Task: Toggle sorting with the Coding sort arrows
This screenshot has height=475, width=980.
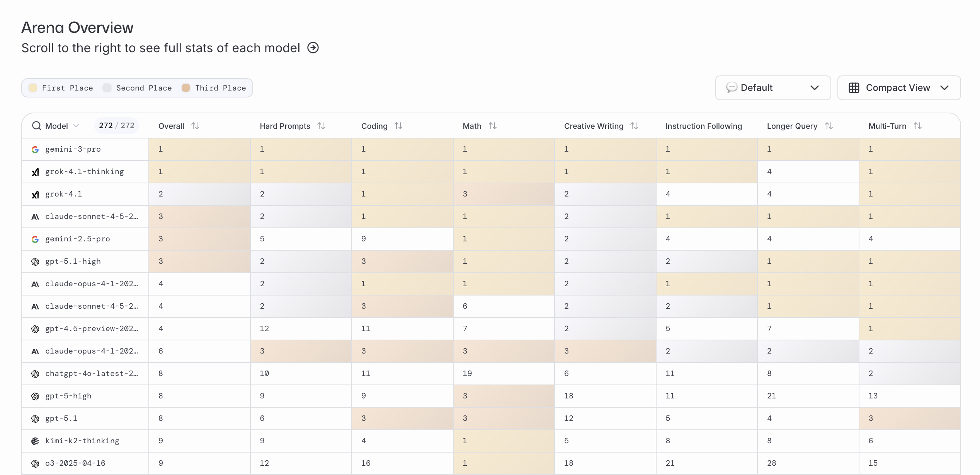Action: 398,126
